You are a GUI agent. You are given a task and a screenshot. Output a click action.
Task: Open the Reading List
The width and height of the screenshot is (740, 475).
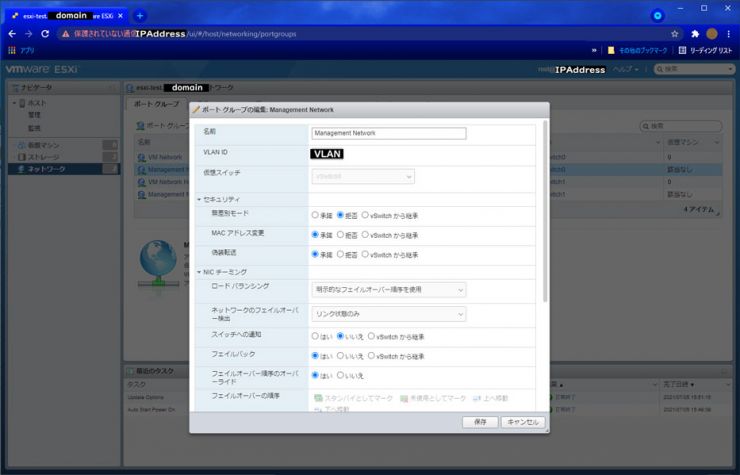pyautogui.click(x=705, y=50)
